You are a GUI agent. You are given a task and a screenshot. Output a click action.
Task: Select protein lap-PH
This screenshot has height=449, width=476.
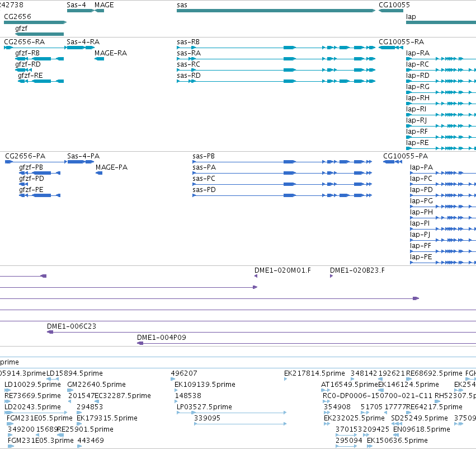(x=443, y=218)
